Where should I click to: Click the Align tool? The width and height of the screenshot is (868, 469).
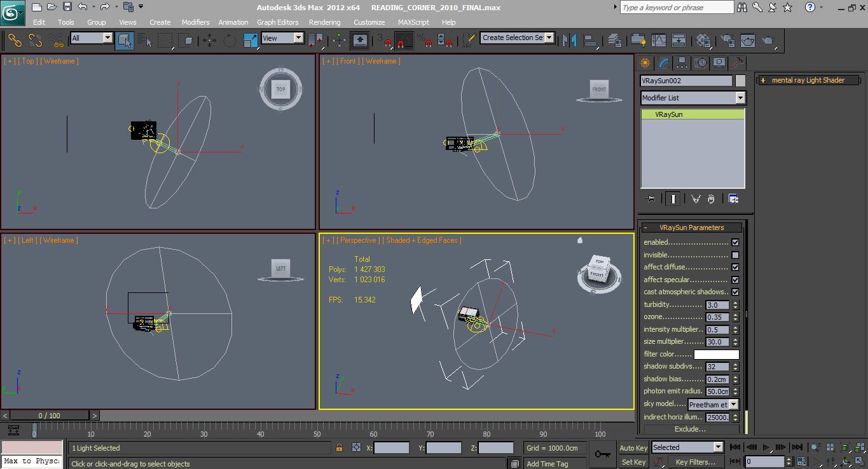[x=591, y=41]
